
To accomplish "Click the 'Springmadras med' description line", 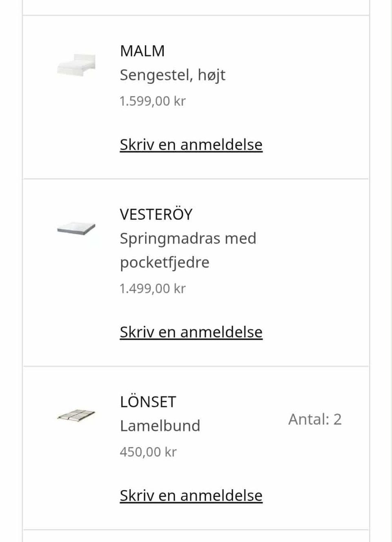I will pyautogui.click(x=188, y=238).
